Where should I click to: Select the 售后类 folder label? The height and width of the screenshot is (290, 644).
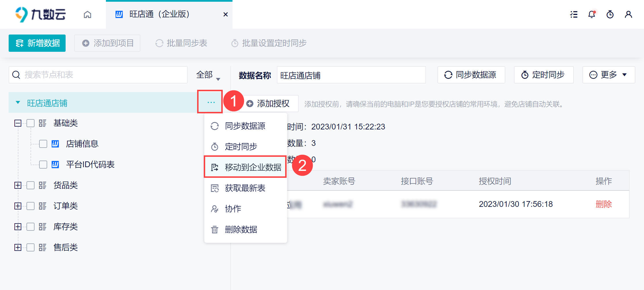point(66,247)
